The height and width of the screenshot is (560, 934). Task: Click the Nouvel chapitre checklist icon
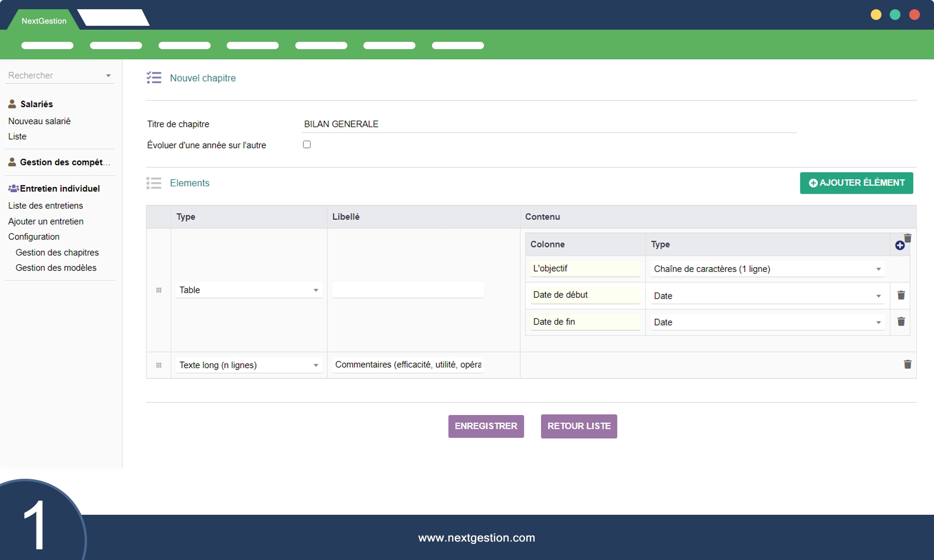click(x=154, y=78)
